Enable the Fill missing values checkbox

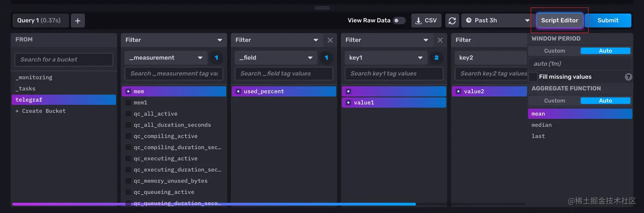coord(533,77)
